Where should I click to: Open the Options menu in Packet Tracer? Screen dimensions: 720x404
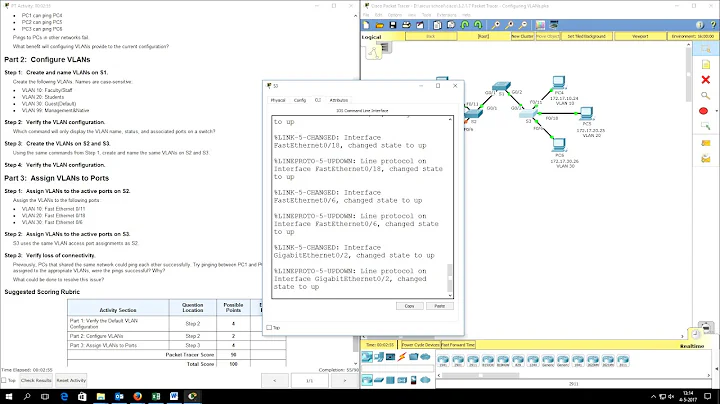[x=394, y=15]
